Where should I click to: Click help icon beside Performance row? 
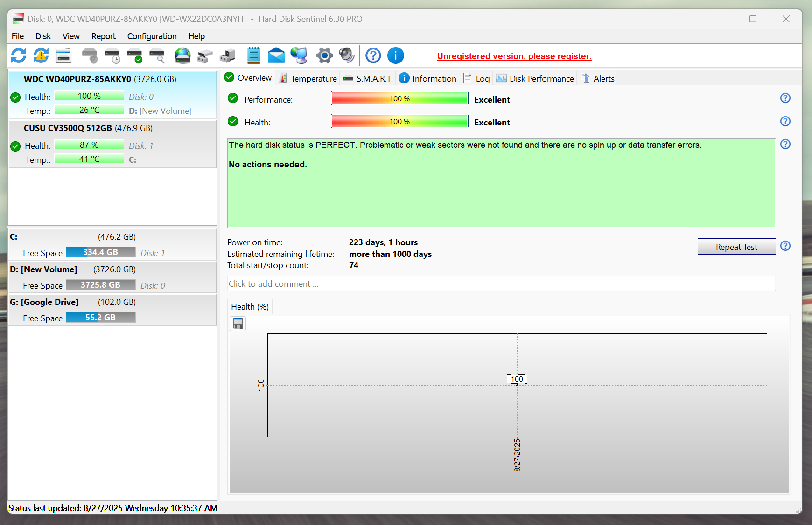click(785, 98)
